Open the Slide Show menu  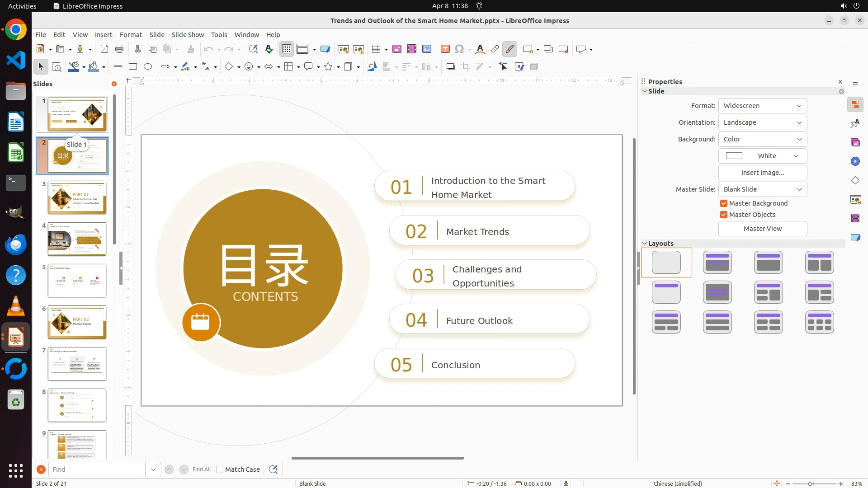coord(188,35)
